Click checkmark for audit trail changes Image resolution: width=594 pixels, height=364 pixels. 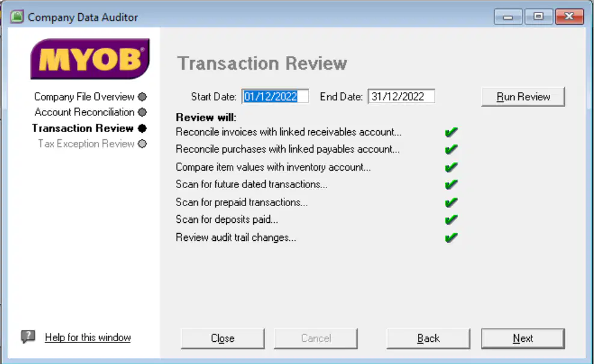point(451,238)
